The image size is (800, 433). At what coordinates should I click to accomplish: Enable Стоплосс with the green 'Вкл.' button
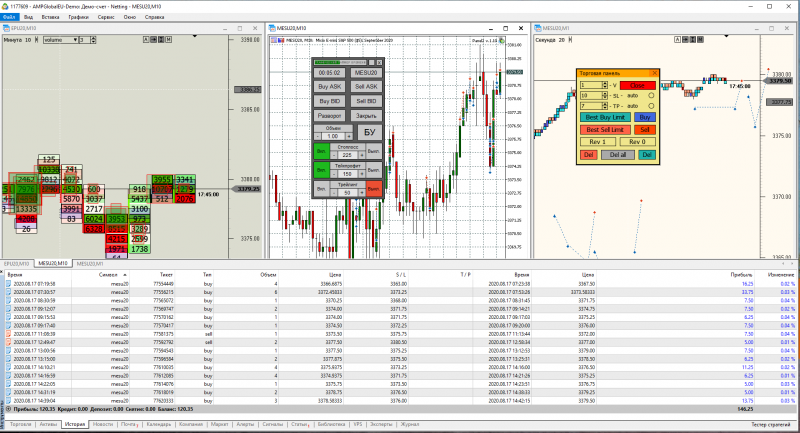click(321, 151)
